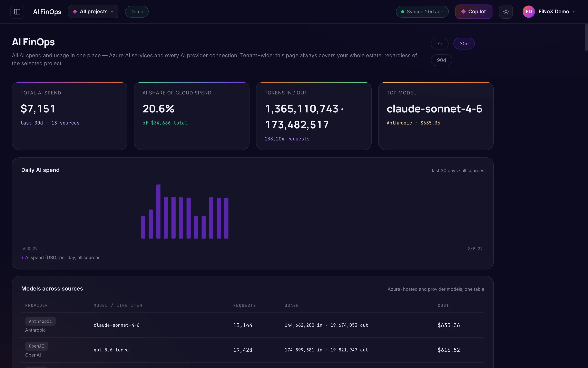Screen dimensions: 588x368
Task: Select the 90d time range
Action: click(x=441, y=60)
